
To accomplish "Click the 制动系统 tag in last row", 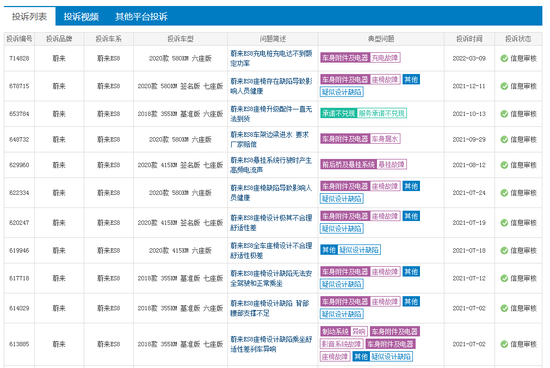I will tap(336, 331).
